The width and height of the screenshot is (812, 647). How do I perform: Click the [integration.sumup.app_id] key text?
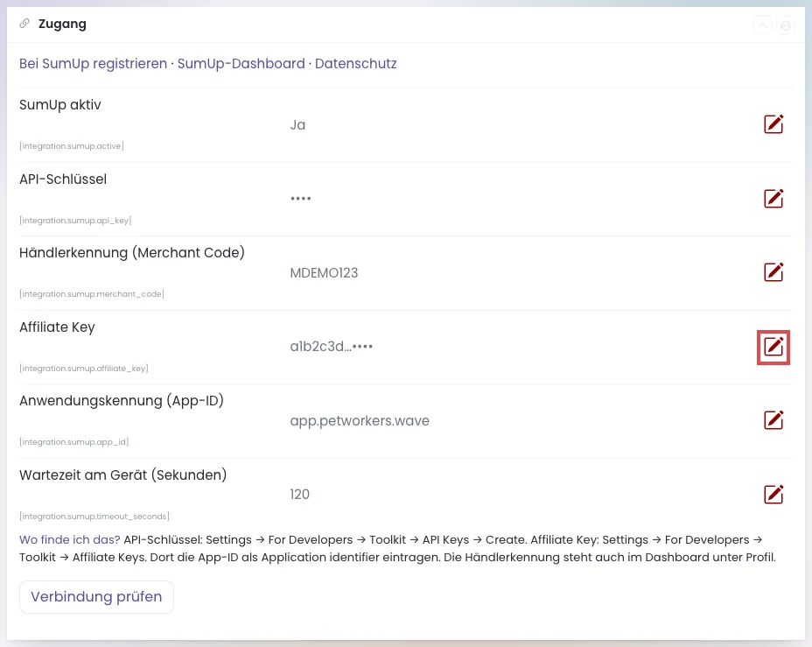pos(74,442)
